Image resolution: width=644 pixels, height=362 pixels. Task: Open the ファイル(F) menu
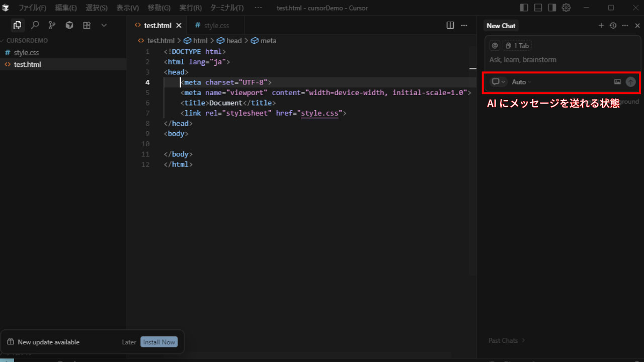(32, 8)
